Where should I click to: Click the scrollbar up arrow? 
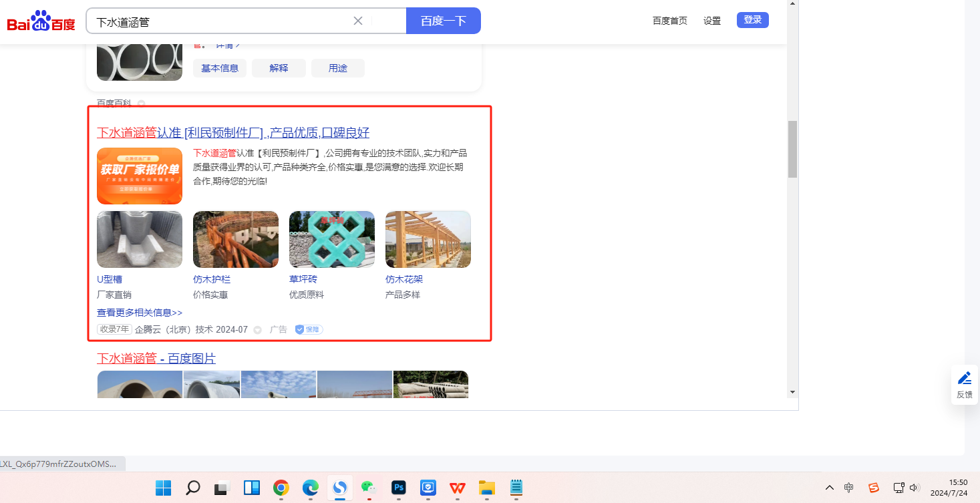point(792,4)
